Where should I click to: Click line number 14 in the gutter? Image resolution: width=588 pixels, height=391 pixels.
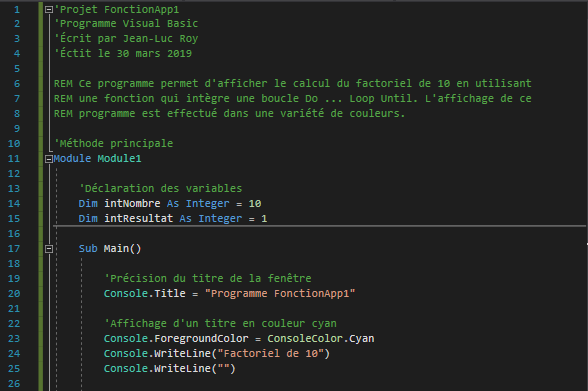(14, 204)
